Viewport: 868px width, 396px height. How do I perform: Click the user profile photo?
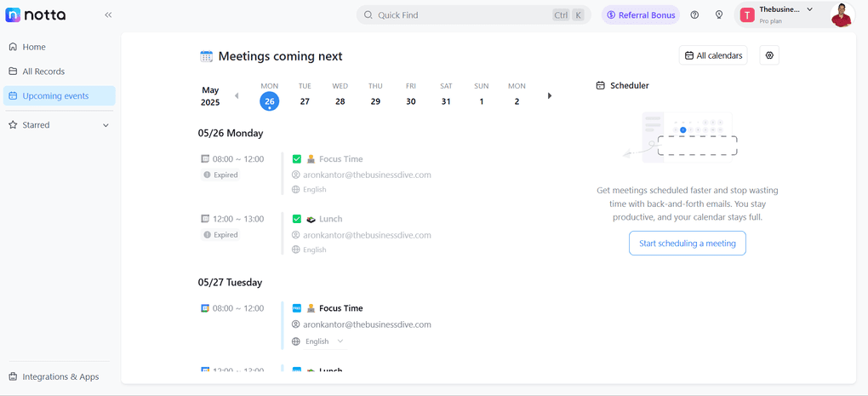click(x=842, y=14)
